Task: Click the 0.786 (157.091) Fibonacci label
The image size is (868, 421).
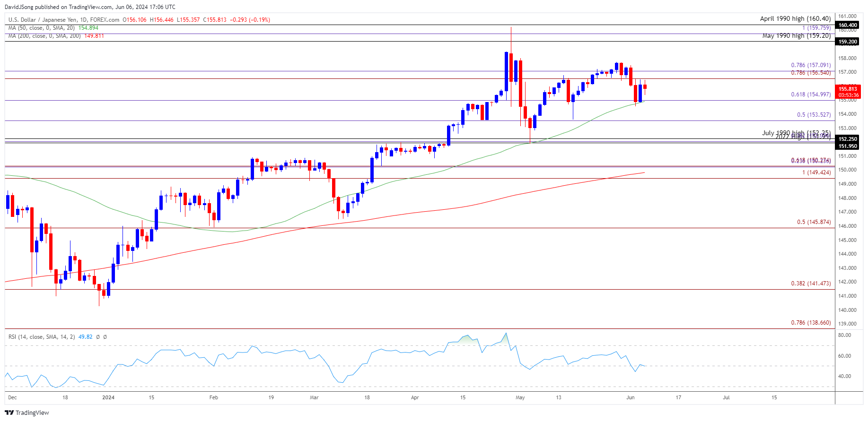Action: point(811,65)
